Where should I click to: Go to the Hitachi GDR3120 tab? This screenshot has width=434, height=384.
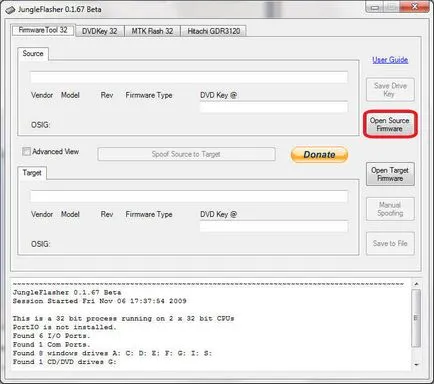[214, 31]
